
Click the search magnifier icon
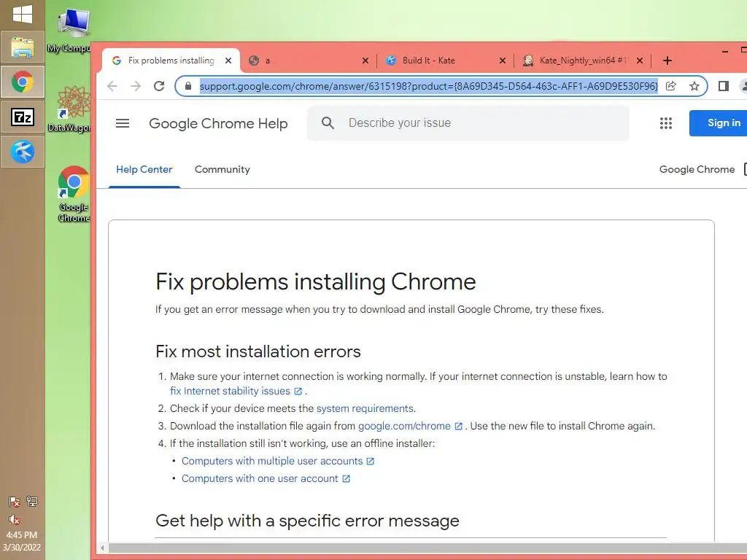tap(328, 122)
